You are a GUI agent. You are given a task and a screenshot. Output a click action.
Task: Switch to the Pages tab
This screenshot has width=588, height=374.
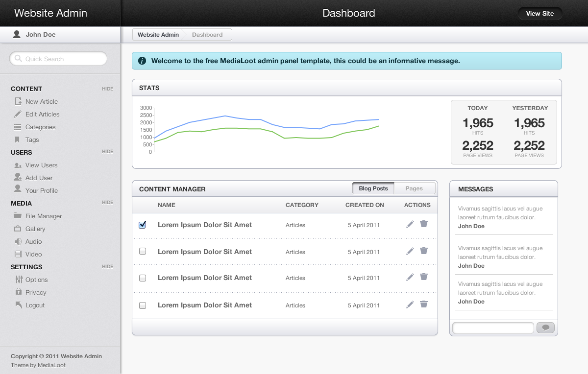pos(414,188)
